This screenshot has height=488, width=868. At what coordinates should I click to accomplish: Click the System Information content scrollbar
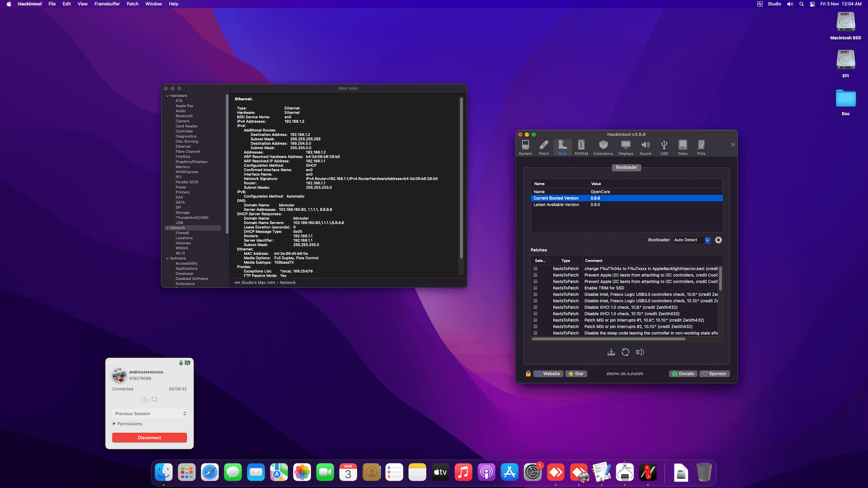point(461,178)
